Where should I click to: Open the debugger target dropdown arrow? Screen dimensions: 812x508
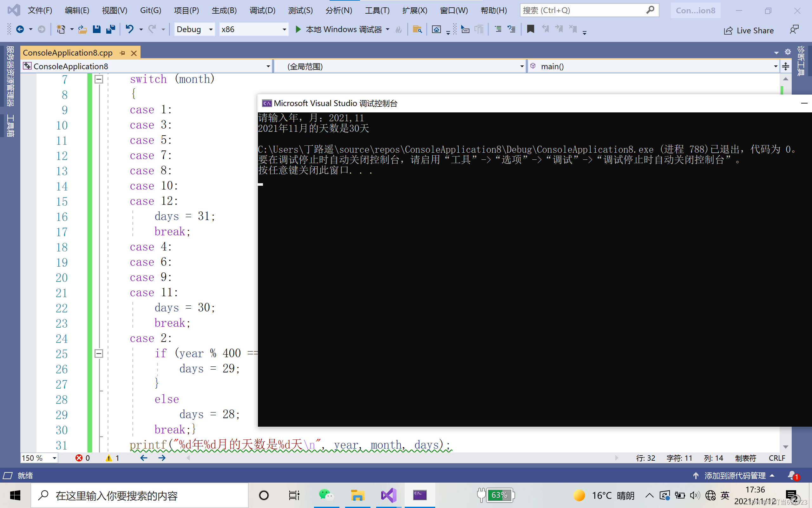388,30
